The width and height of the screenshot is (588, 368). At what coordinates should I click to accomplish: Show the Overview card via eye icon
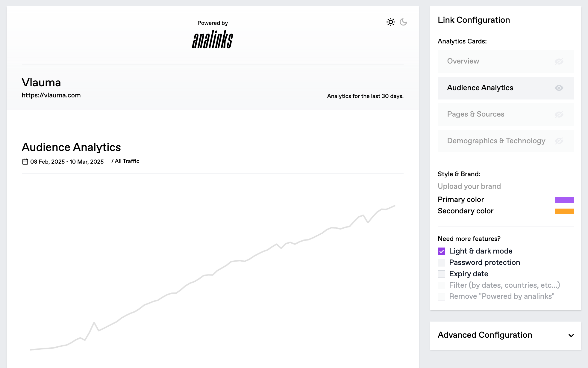click(x=559, y=61)
